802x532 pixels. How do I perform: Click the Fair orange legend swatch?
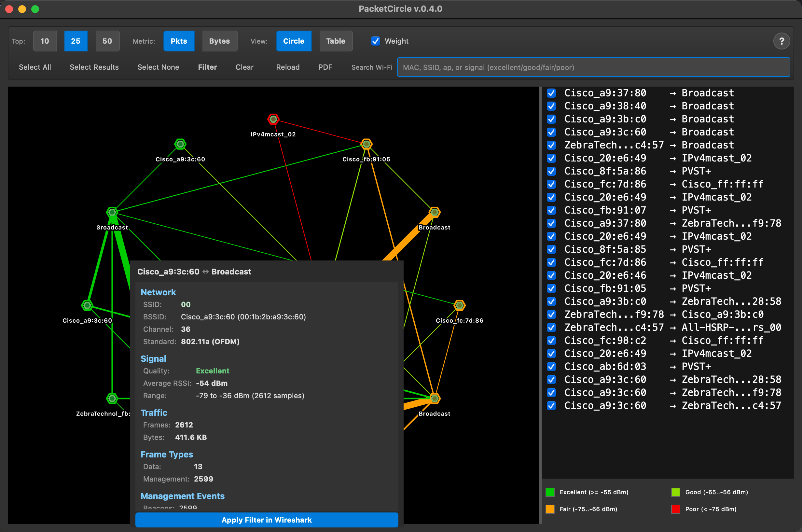click(x=550, y=509)
